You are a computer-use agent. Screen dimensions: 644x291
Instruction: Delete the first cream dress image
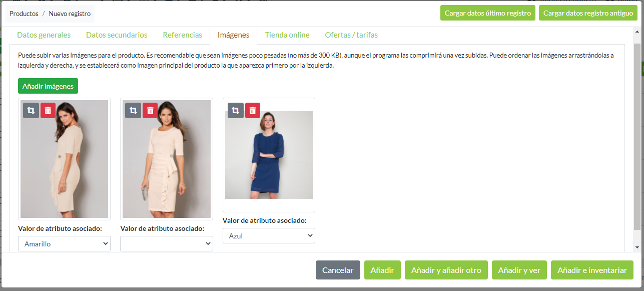pos(48,110)
